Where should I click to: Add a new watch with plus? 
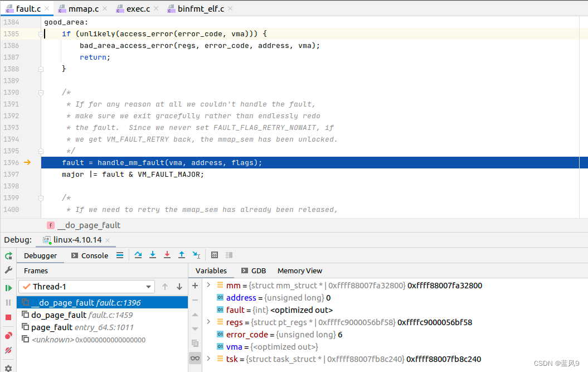click(x=195, y=286)
